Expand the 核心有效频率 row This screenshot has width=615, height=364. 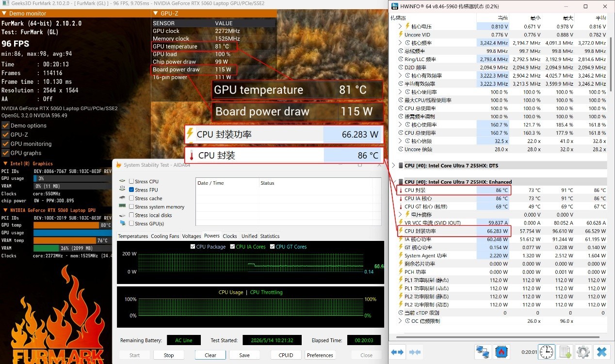click(x=400, y=76)
